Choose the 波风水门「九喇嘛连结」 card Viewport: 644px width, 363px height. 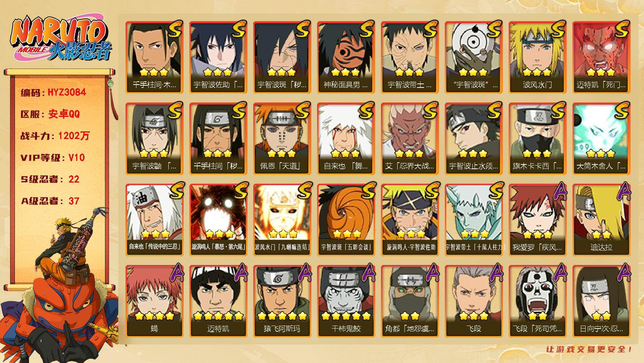[x=282, y=220]
